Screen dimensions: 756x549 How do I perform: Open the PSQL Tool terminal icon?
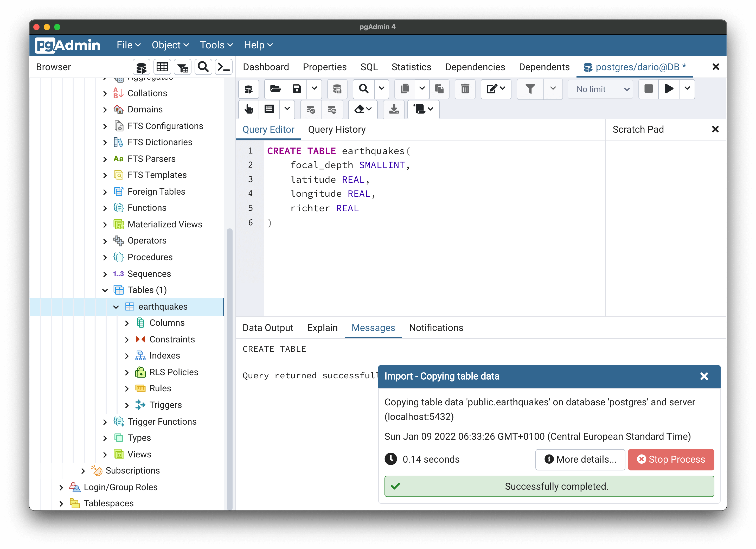[224, 67]
